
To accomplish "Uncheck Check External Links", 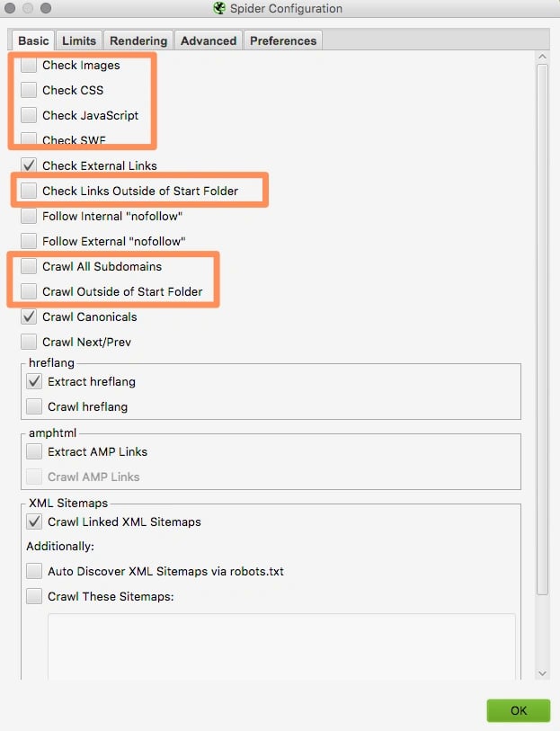I will click(x=29, y=165).
